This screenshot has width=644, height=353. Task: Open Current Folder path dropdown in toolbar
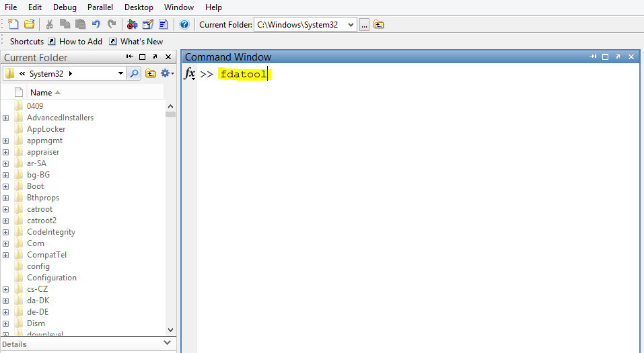point(351,25)
